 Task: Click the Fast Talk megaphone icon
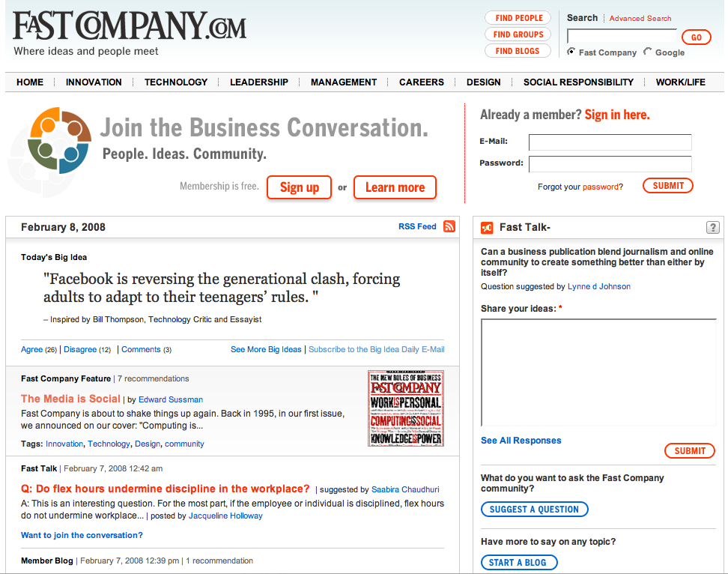click(487, 228)
